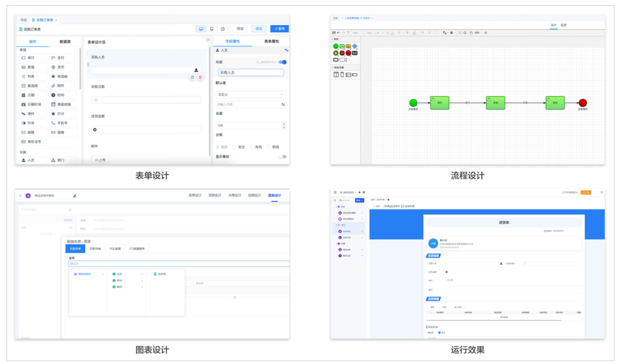Enable the 显示兼任 toggle

282,157
